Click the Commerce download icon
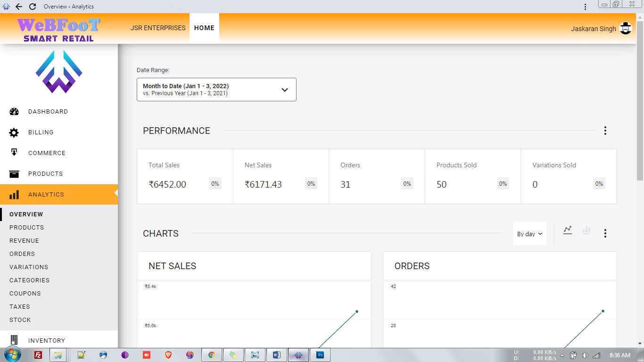Viewport: 644px width, 362px height. tap(14, 153)
